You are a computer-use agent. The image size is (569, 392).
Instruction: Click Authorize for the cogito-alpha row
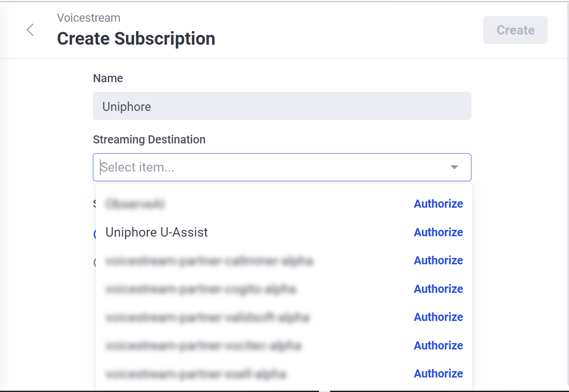[438, 289]
